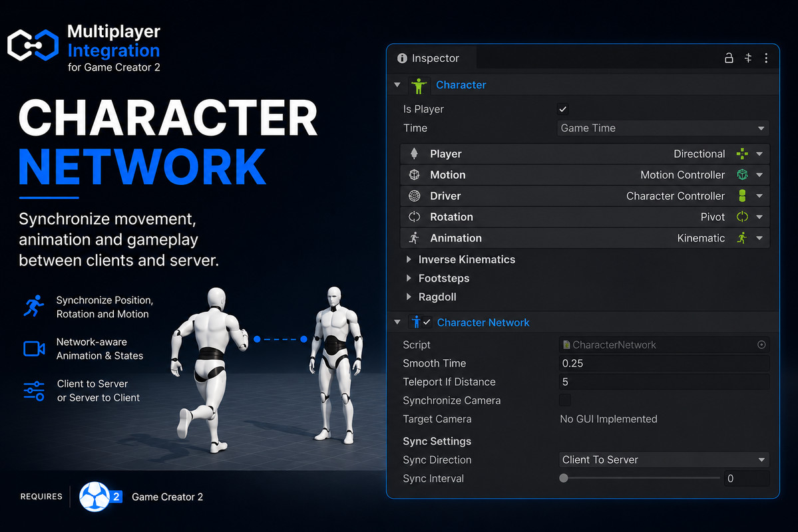The image size is (798, 532).
Task: Expand the Footsteps section
Action: point(409,278)
